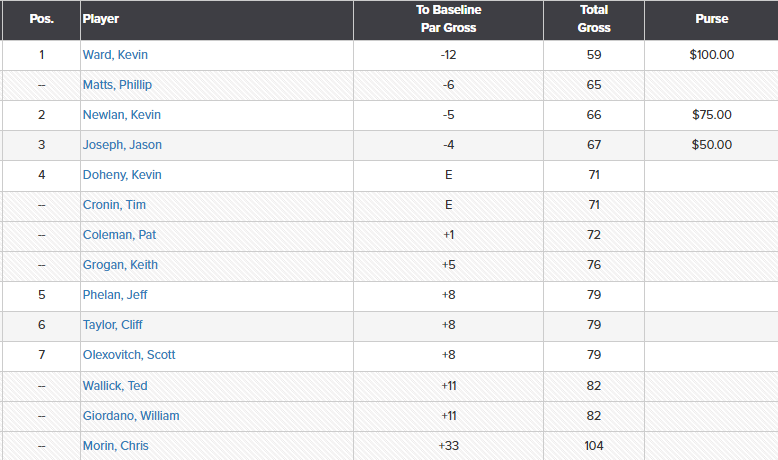This screenshot has height=460, width=778.
Task: Open Morin, Chris player link
Action: [x=116, y=446]
